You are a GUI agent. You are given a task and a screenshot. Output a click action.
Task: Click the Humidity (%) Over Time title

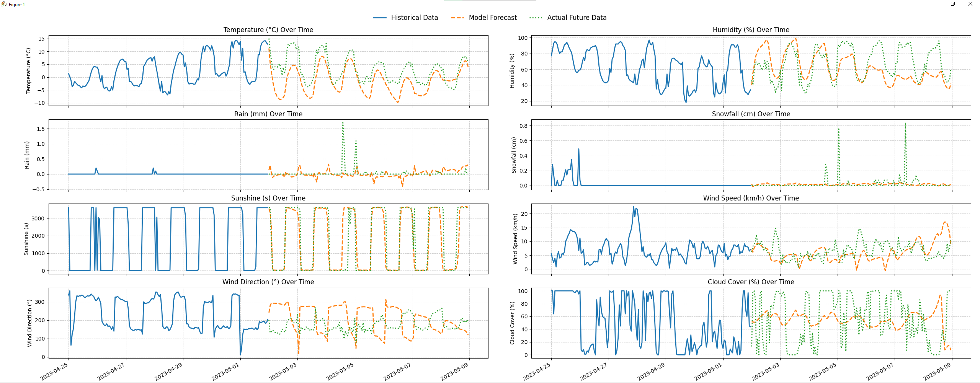point(751,30)
